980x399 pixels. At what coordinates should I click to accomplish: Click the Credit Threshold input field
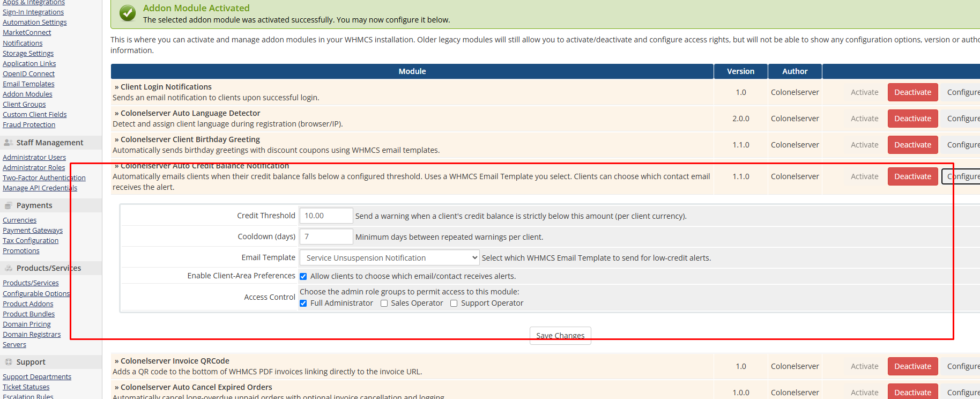326,216
